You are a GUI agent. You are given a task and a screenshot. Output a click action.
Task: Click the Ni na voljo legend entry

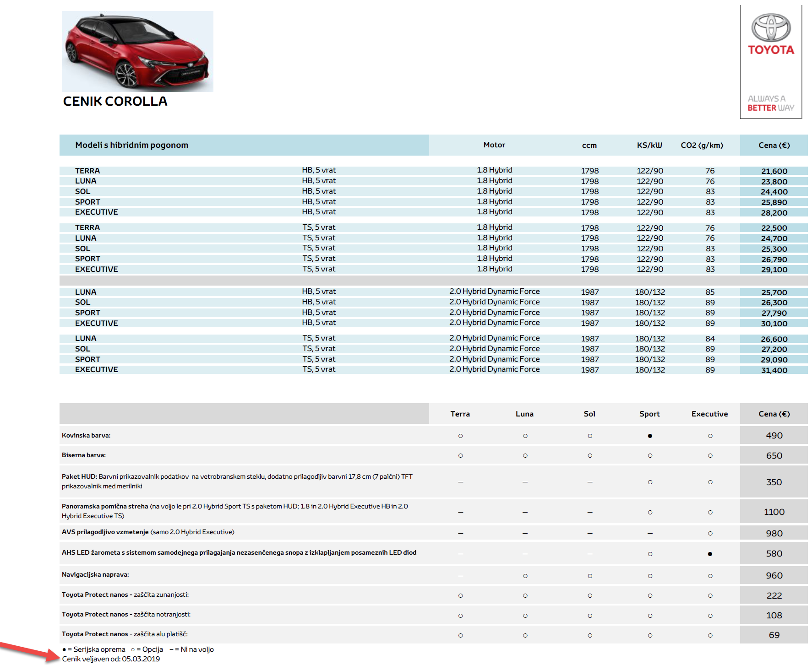point(191,649)
